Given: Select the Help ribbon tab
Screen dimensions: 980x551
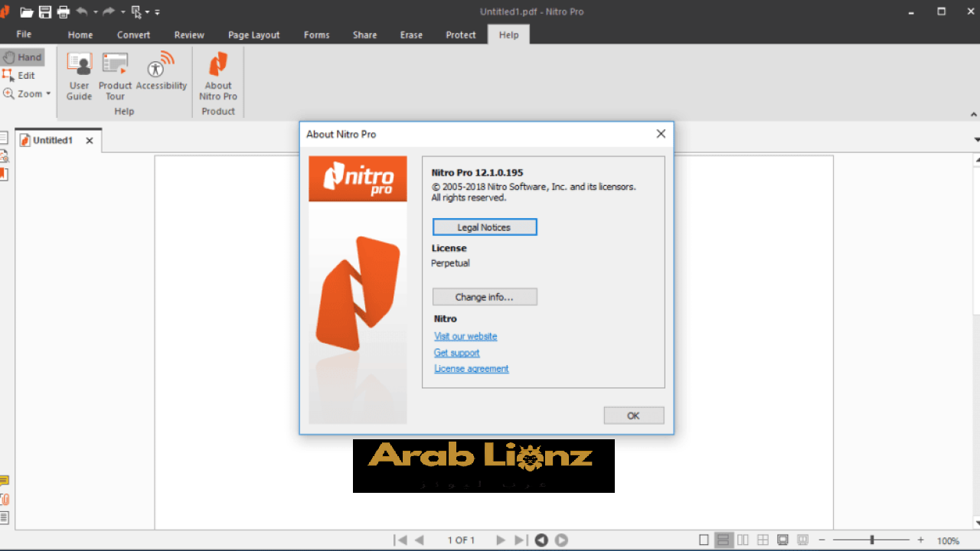Looking at the screenshot, I should point(508,34).
